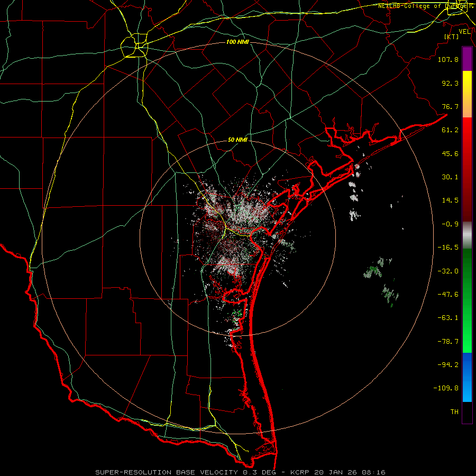476x476 pixels.
Task: Click the -16.5 velocity scale value
Action: tap(448, 248)
